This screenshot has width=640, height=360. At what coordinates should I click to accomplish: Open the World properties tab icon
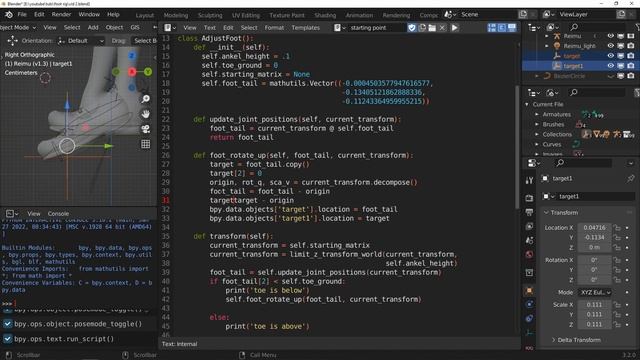coord(529,254)
